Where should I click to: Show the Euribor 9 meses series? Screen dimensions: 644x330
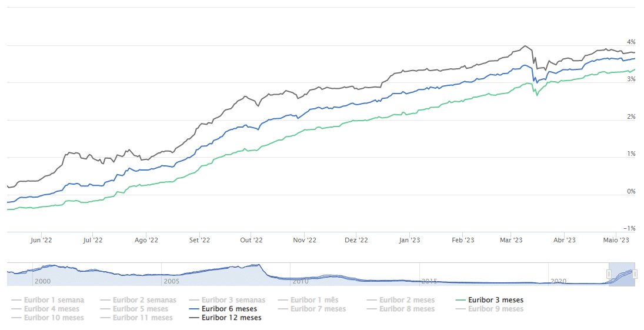click(496, 309)
